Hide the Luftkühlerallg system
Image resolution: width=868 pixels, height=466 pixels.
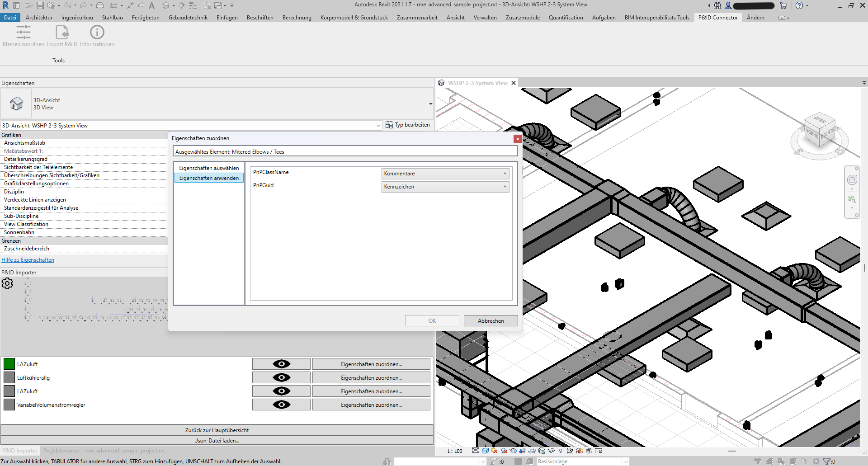click(x=281, y=377)
